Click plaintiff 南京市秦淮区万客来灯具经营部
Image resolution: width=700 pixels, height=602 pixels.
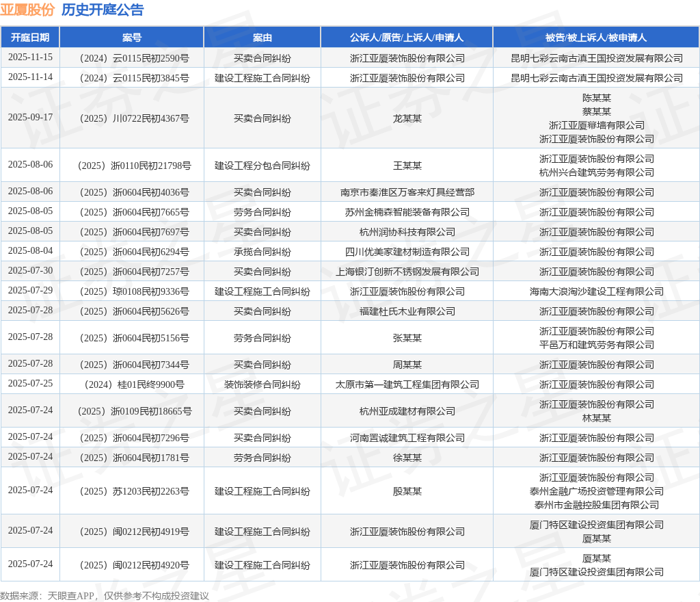point(407,192)
